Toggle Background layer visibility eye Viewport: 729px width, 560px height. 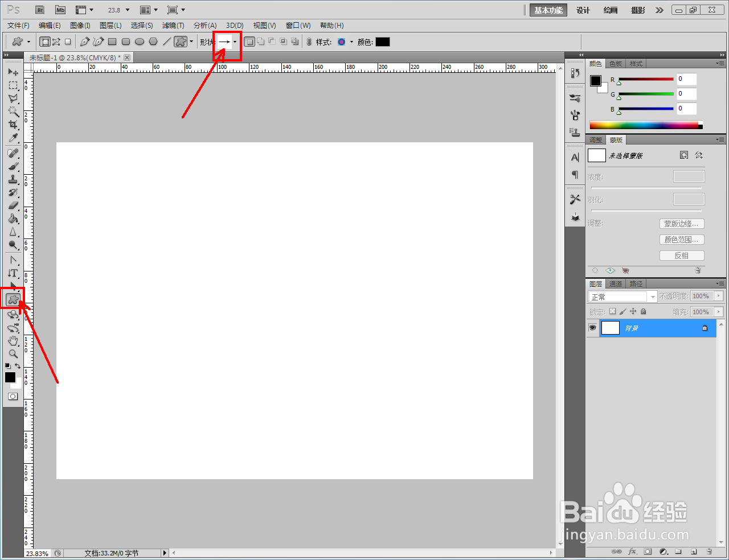[x=593, y=328]
